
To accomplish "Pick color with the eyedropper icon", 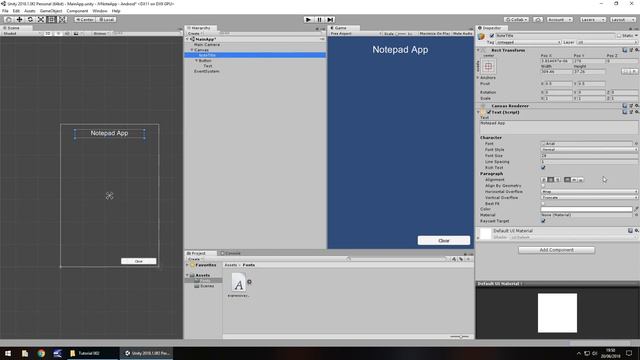I will point(636,209).
